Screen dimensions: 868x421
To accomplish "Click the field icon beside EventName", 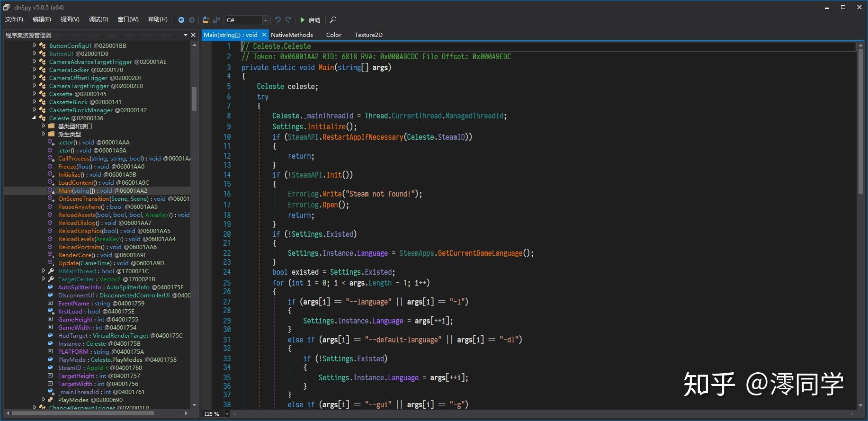I will point(51,303).
